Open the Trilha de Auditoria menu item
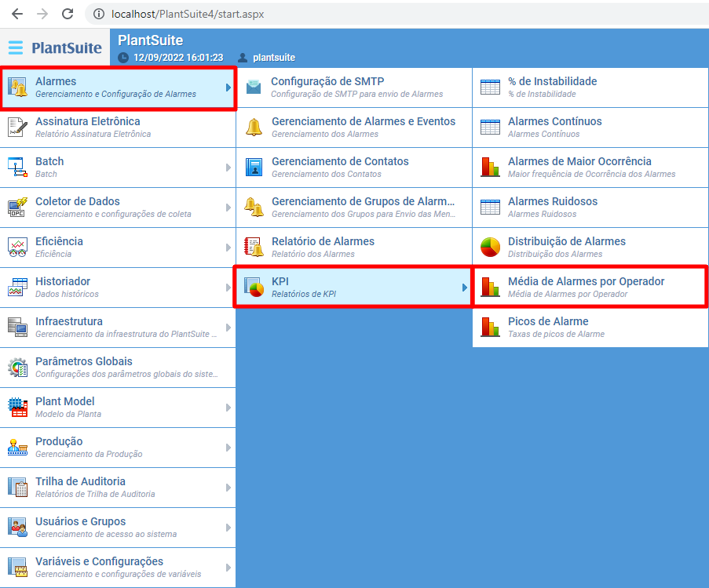 point(118,488)
